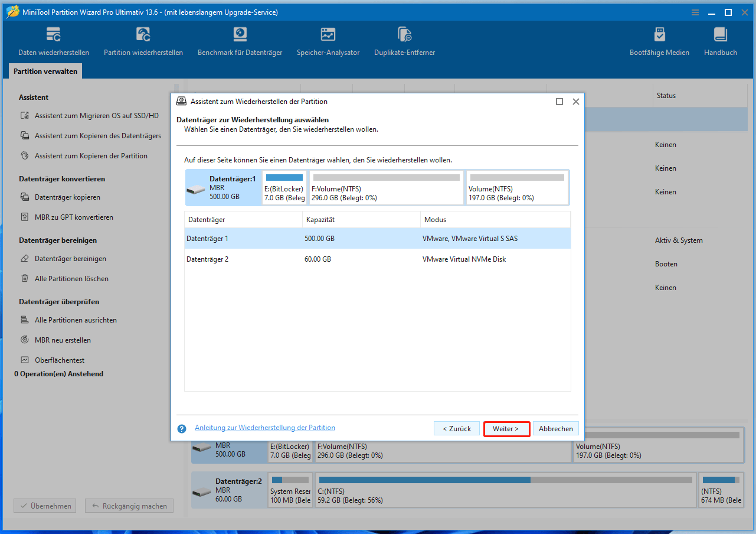Launch Benchmark für Datenträger
The width and height of the screenshot is (756, 534).
point(240,40)
